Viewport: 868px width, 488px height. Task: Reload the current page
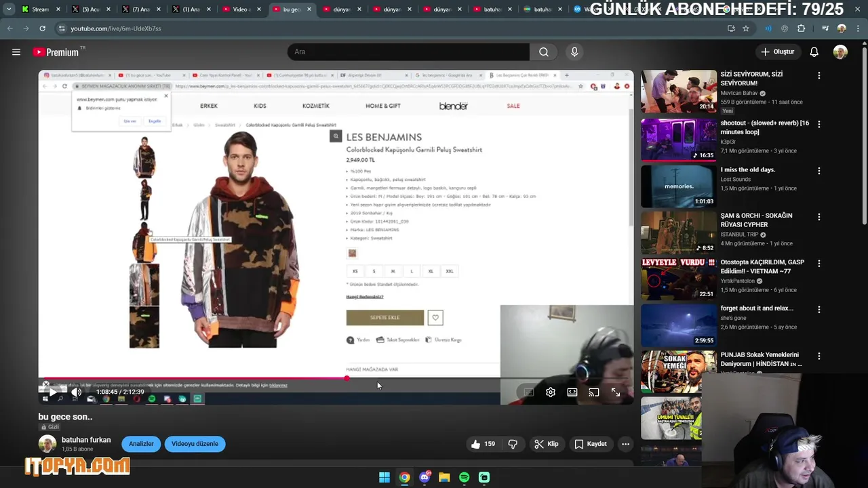coord(42,28)
